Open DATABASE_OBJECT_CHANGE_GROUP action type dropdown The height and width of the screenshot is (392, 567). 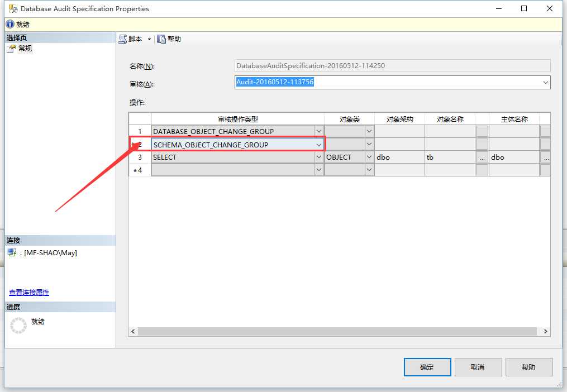click(318, 131)
